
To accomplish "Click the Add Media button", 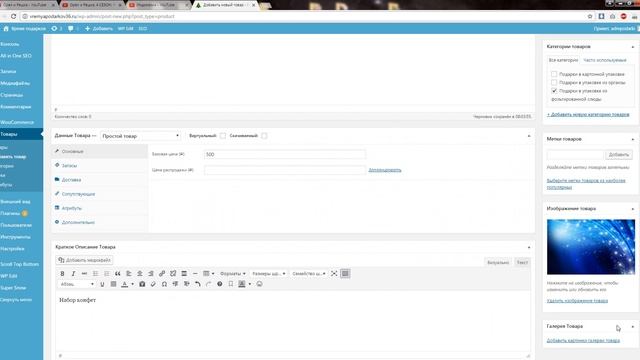I will tap(84, 260).
